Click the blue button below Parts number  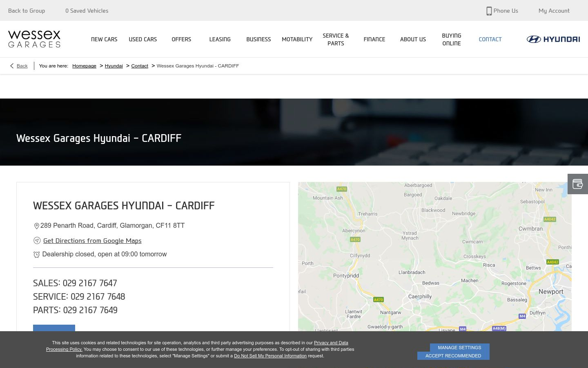click(x=54, y=328)
